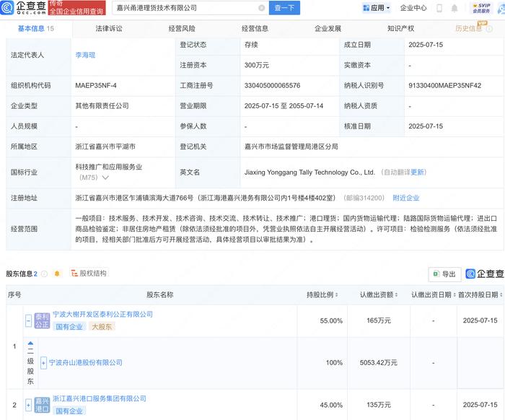Select 165万元 contribution cell
The width and height of the screenshot is (505, 420).
379,321
